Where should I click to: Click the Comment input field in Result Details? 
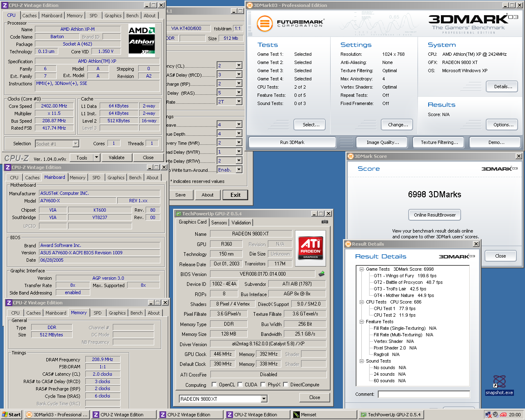(424, 394)
